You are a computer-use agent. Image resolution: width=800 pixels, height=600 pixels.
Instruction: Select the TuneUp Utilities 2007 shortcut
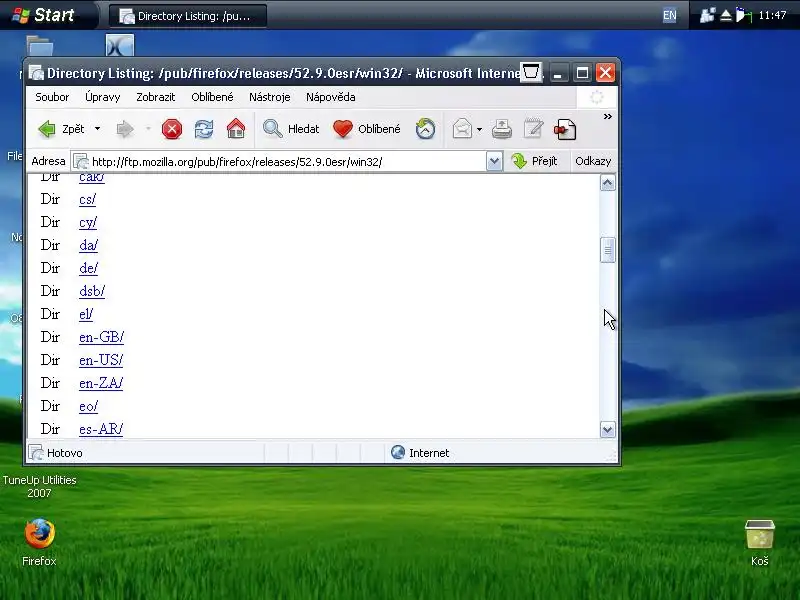39,486
